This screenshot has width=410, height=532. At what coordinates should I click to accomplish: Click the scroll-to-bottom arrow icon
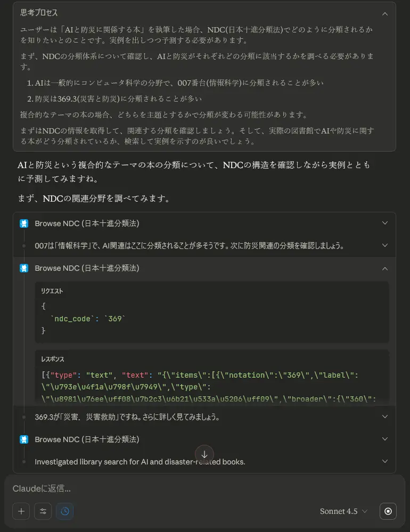point(204,454)
